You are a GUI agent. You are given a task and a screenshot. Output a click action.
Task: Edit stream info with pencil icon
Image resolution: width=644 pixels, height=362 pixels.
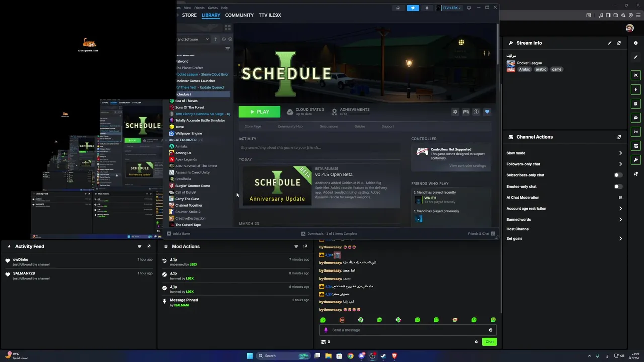click(x=610, y=43)
